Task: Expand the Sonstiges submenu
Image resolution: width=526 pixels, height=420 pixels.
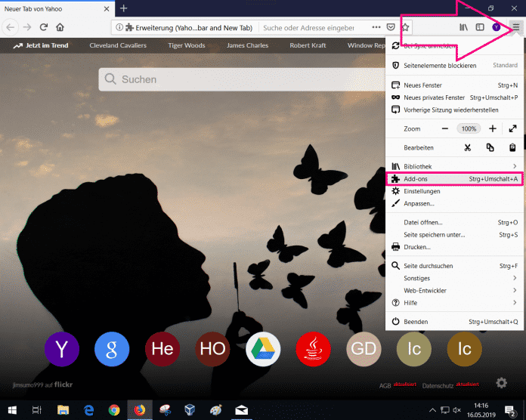Action: point(514,278)
